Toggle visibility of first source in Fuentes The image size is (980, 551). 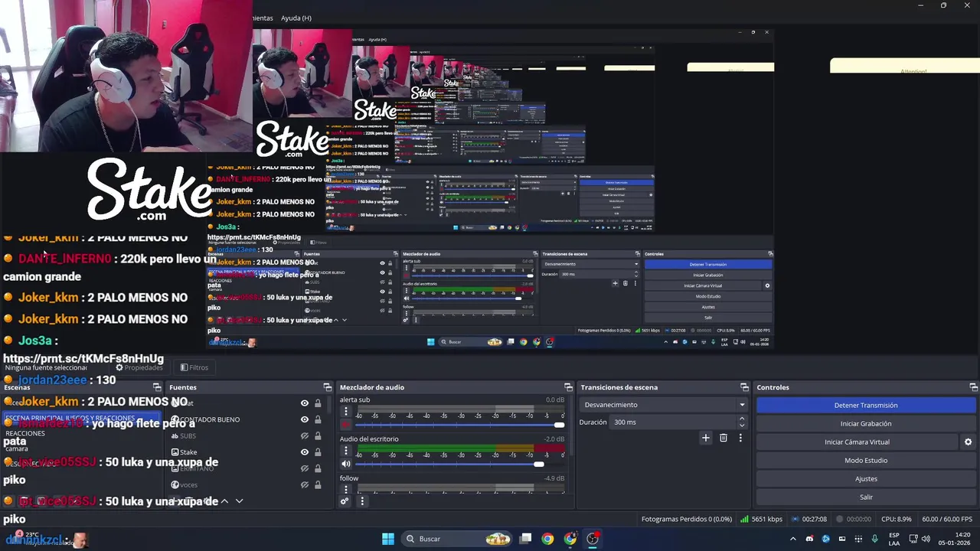(305, 403)
